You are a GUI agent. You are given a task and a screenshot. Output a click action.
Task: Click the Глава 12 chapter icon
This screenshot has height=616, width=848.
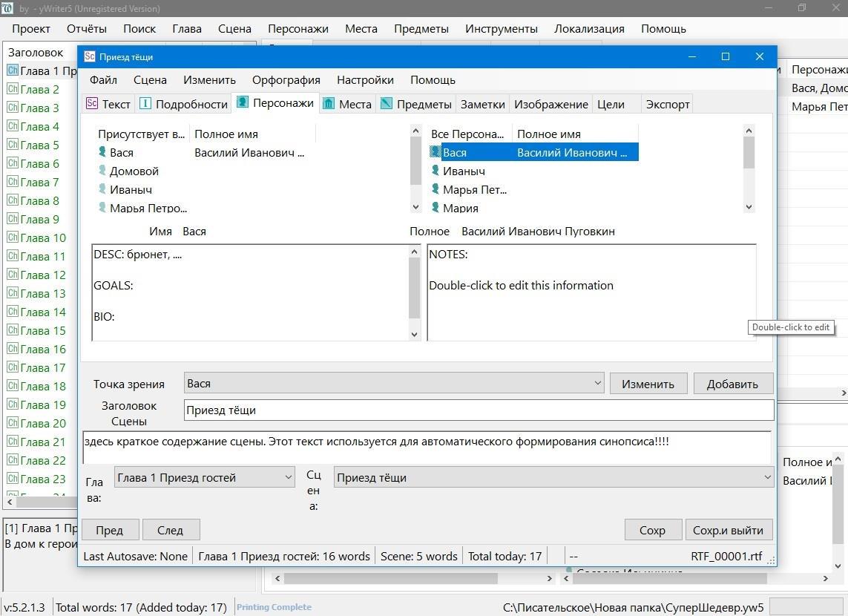click(x=13, y=275)
